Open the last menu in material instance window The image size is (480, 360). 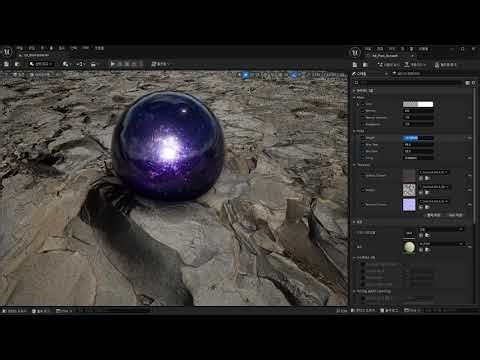[x=423, y=49]
